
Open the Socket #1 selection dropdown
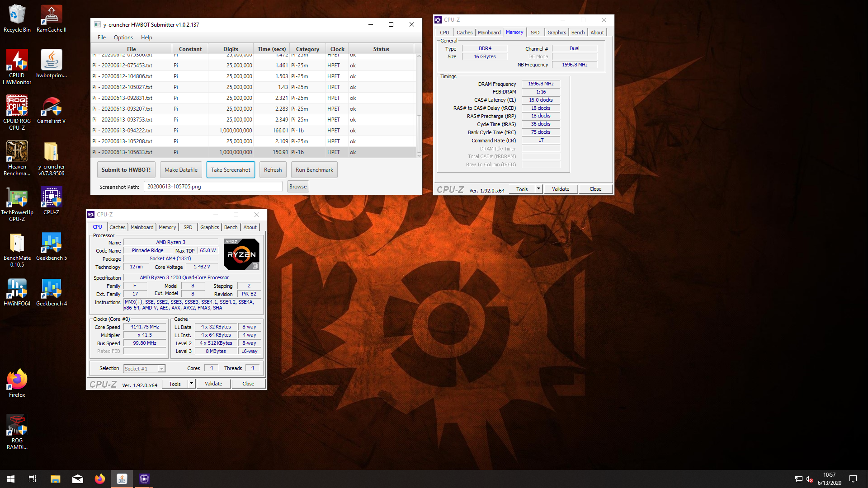[144, 369]
